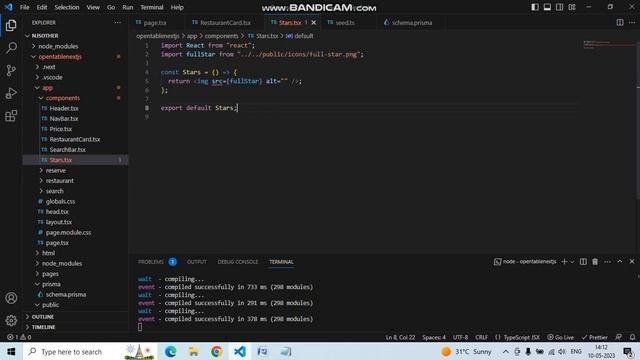Open the Explorer view in activity bar
The width and height of the screenshot is (640, 360).
click(x=11, y=25)
